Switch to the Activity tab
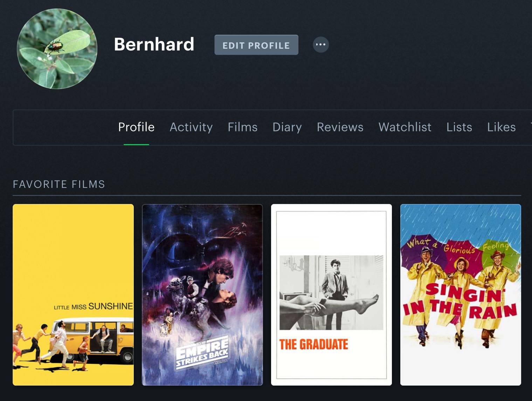This screenshot has height=401, width=532. click(191, 127)
